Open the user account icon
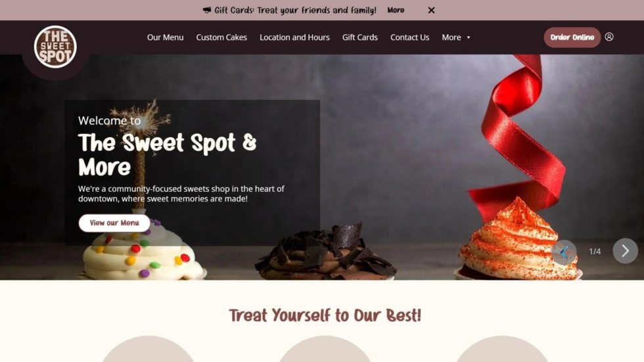Viewport: 644px width, 362px height. point(609,37)
